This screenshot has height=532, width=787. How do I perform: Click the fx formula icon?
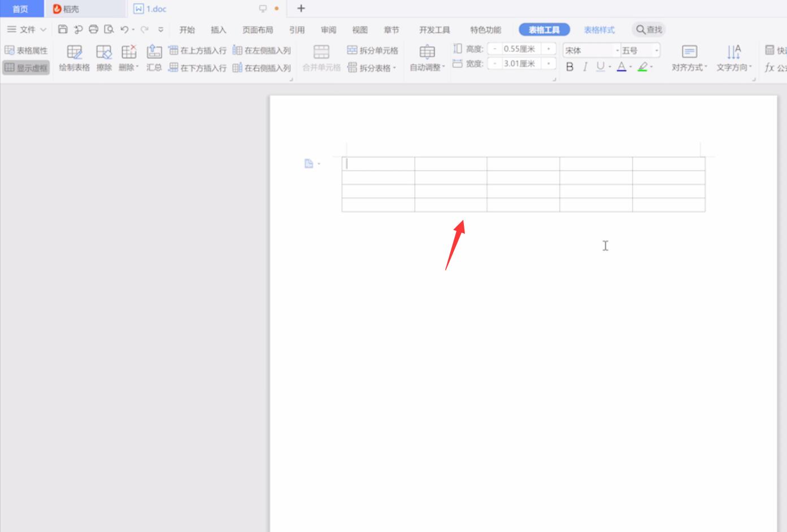pos(769,68)
